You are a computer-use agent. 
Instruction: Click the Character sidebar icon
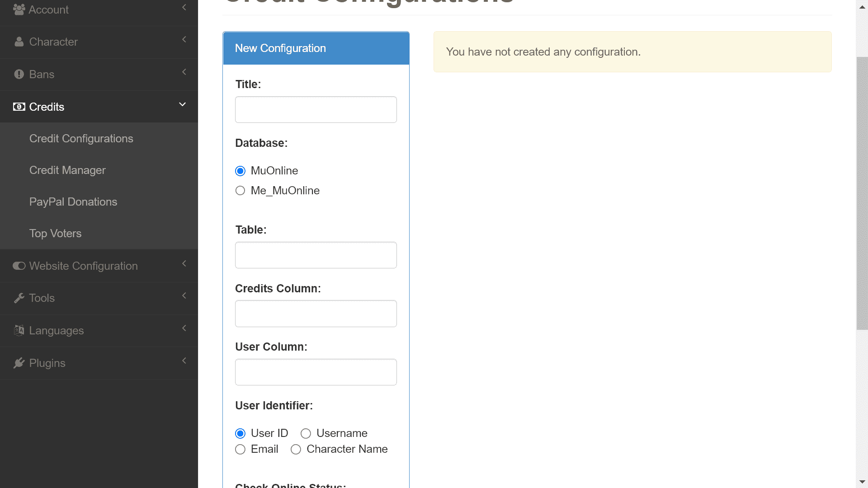[x=19, y=41]
